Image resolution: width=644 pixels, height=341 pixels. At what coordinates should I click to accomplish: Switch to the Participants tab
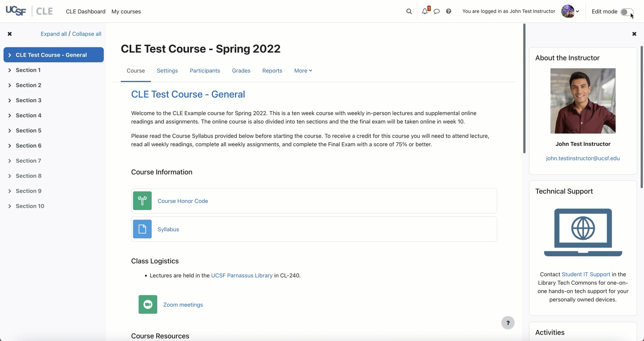205,71
